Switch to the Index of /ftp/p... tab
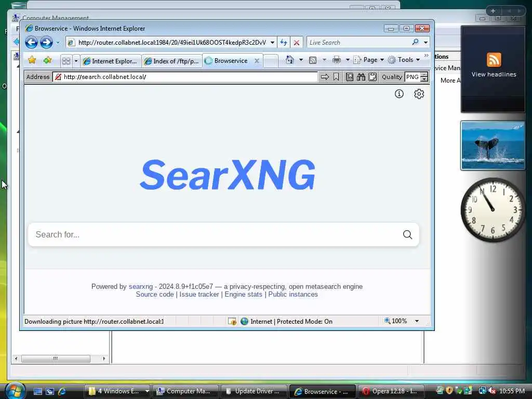 (172, 61)
